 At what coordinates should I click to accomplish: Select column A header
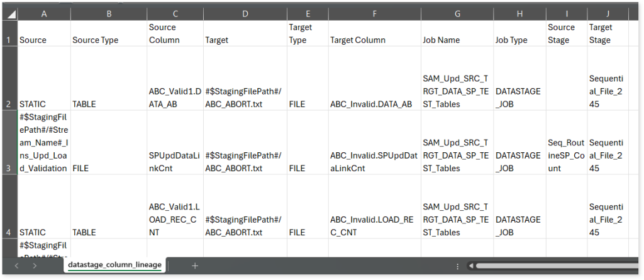pyautogui.click(x=43, y=13)
